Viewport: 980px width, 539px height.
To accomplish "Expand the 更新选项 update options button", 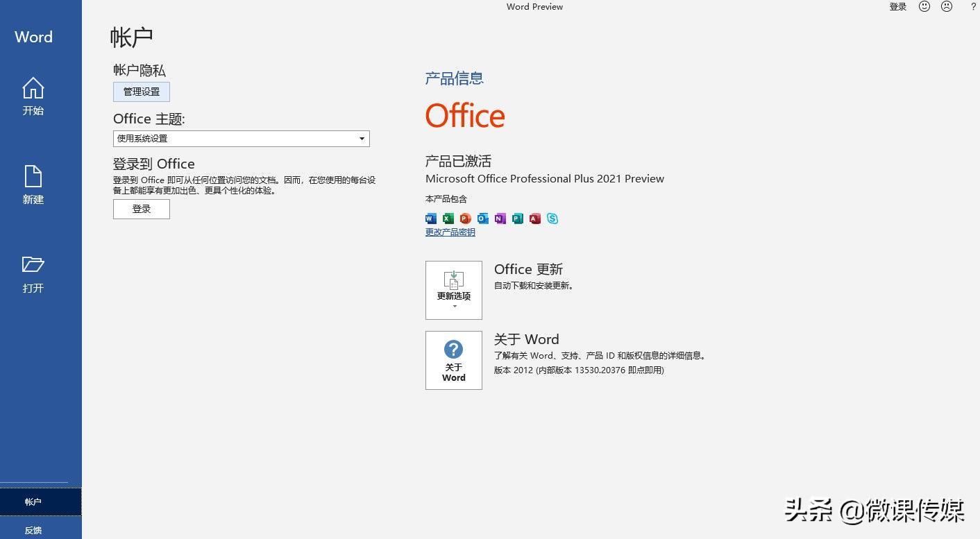I will coord(454,290).
